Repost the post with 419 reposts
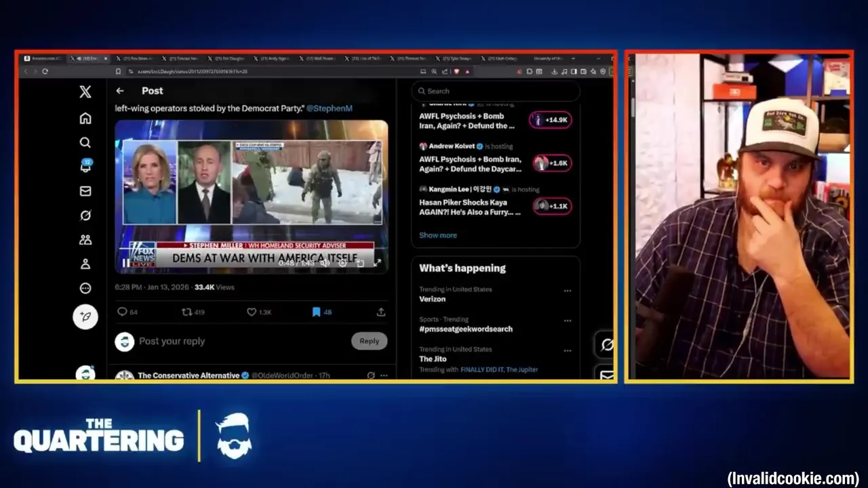 (x=193, y=312)
